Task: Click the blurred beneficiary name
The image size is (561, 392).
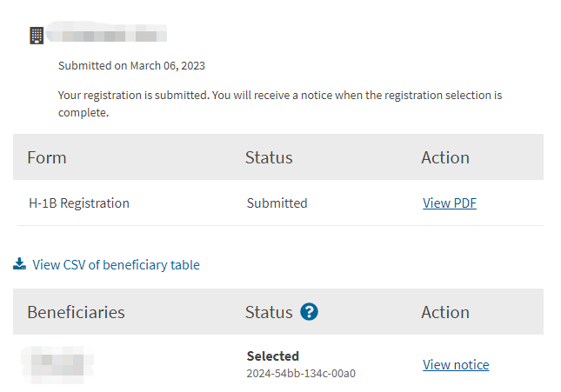Action: click(x=57, y=364)
